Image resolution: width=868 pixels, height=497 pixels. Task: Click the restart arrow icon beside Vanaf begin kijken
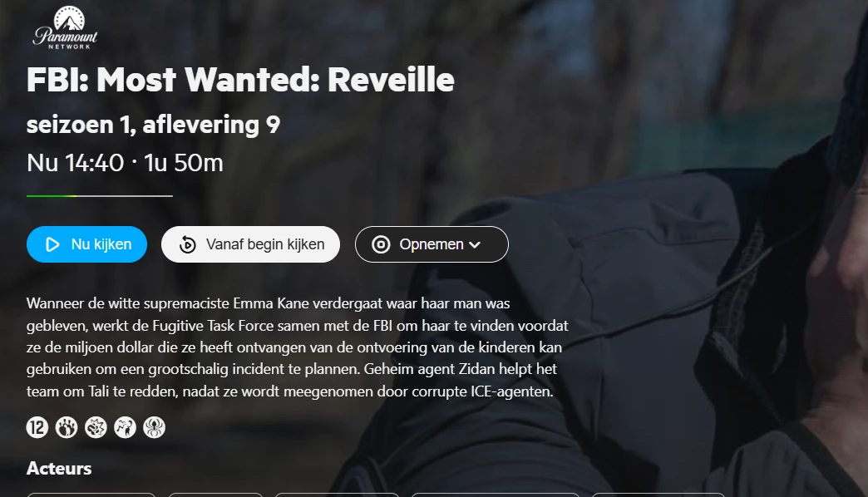click(x=188, y=244)
